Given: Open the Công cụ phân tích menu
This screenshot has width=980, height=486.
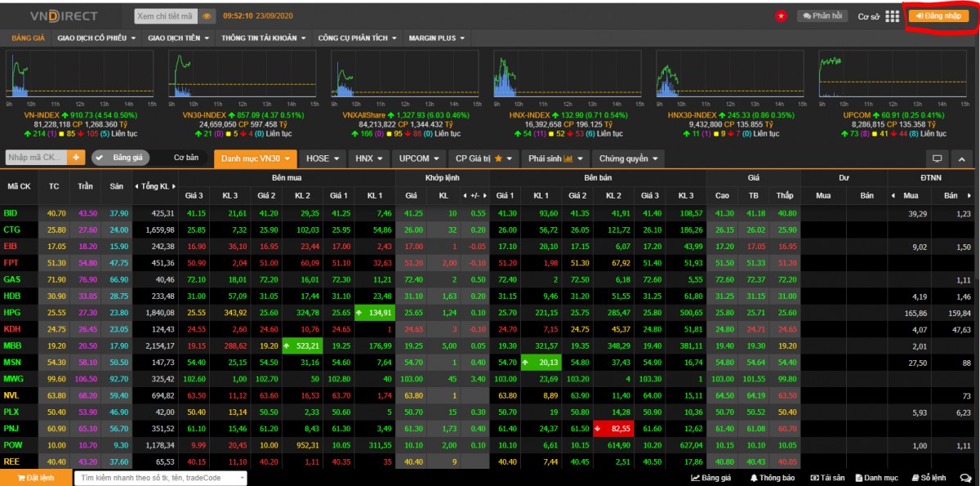Looking at the screenshot, I should click(x=356, y=38).
